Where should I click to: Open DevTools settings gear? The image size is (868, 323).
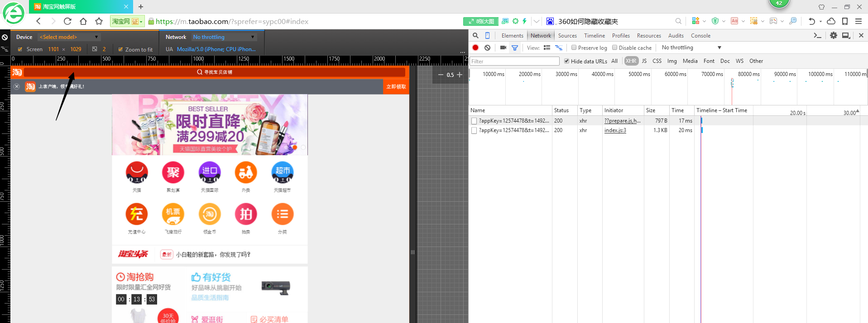[x=834, y=36]
